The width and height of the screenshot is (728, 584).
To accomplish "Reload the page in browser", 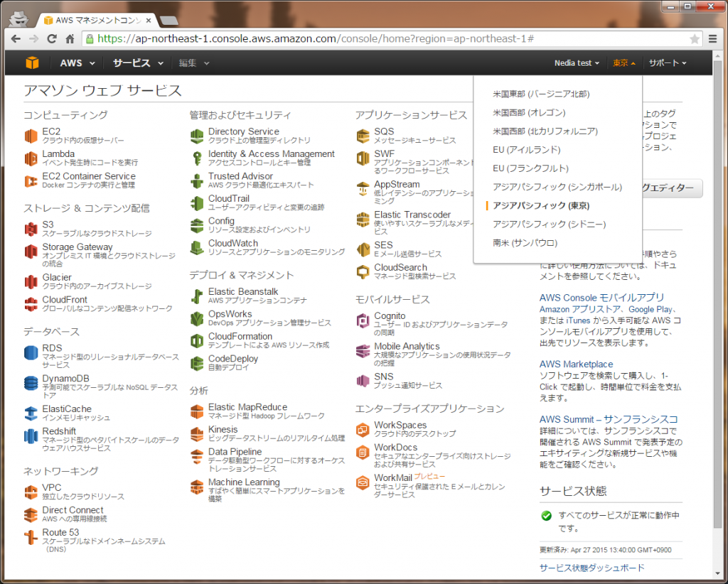I will [x=52, y=39].
